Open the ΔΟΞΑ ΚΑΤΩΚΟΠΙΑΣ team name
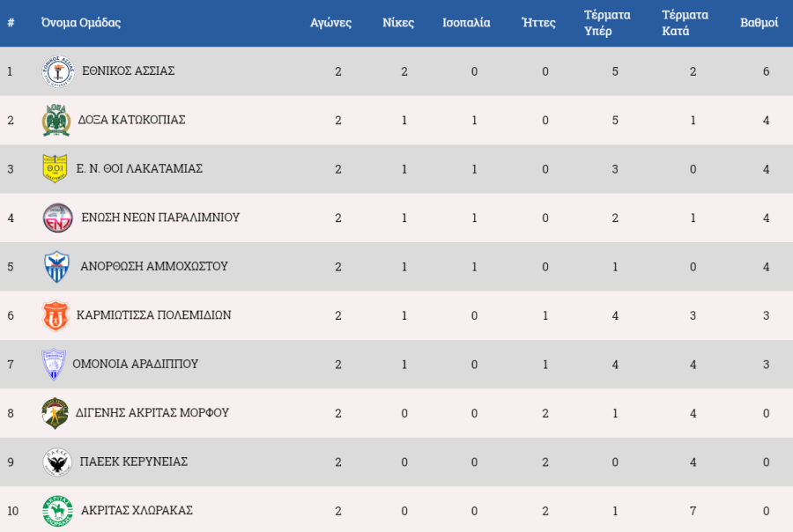 point(131,120)
